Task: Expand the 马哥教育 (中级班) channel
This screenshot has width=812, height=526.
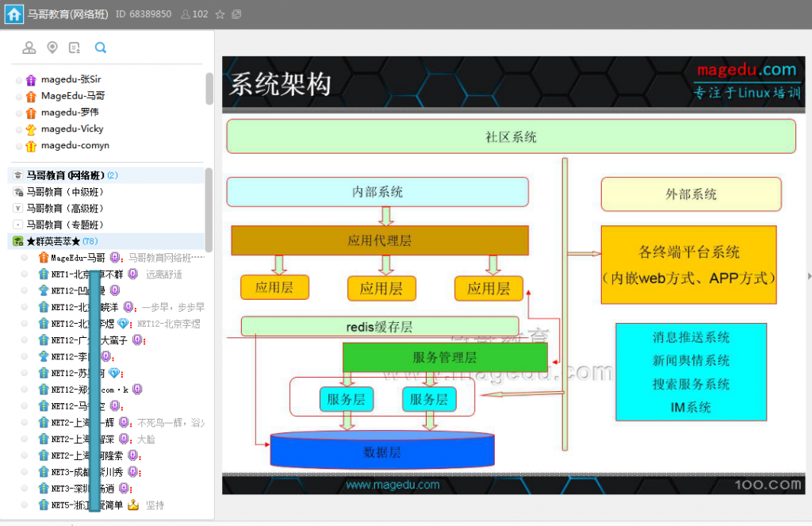Action: [18, 192]
